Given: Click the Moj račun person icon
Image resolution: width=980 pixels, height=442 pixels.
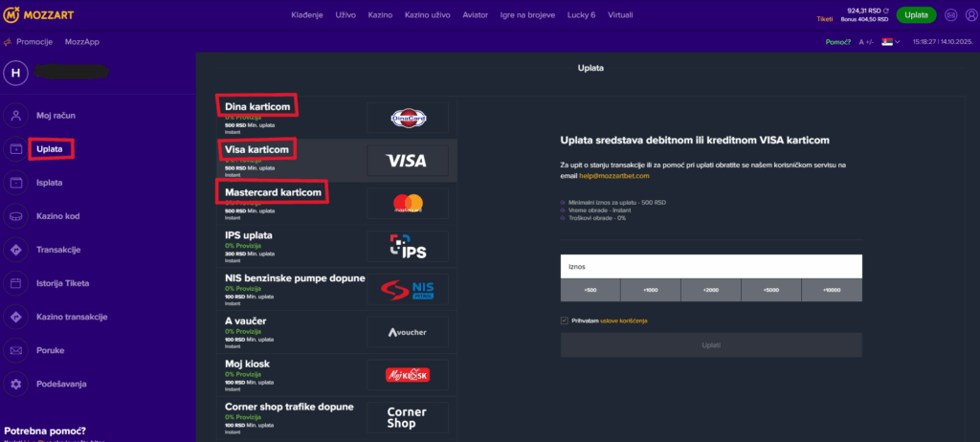Looking at the screenshot, I should point(16,116).
